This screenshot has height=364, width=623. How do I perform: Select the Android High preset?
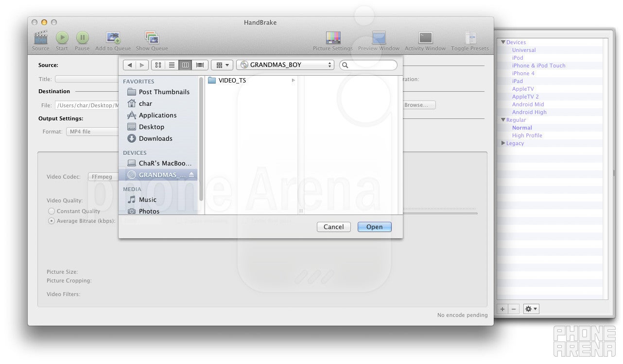[529, 112]
